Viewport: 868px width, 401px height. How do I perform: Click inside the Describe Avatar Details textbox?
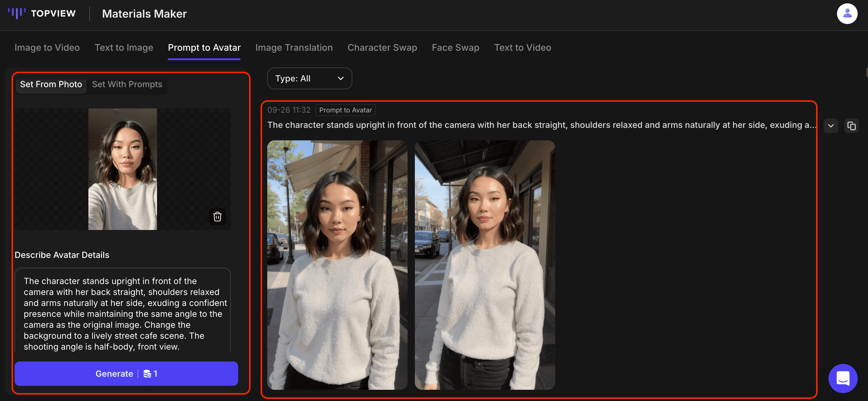123,314
